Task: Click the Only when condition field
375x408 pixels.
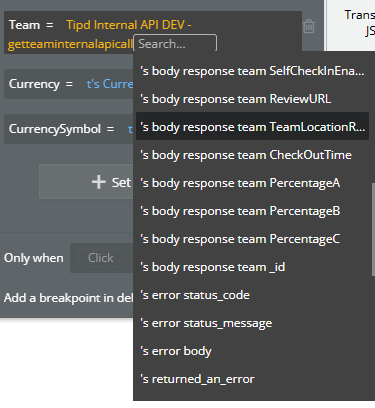Action: [100, 258]
